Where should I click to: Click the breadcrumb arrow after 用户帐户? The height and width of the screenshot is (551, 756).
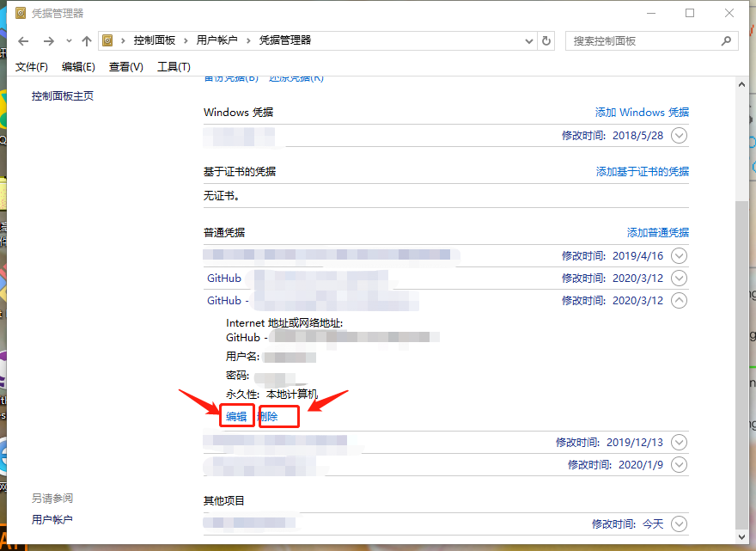point(248,41)
